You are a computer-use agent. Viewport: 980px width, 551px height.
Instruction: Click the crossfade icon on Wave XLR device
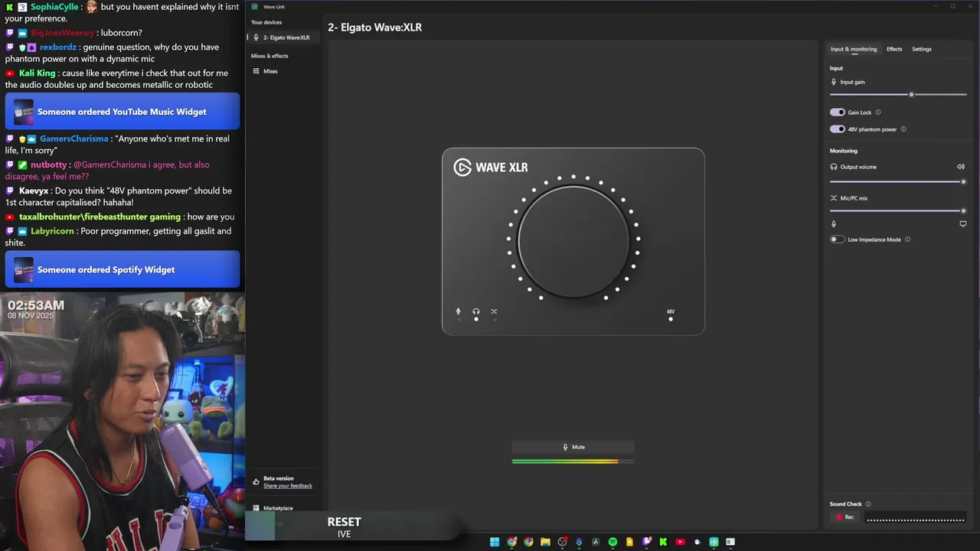494,311
